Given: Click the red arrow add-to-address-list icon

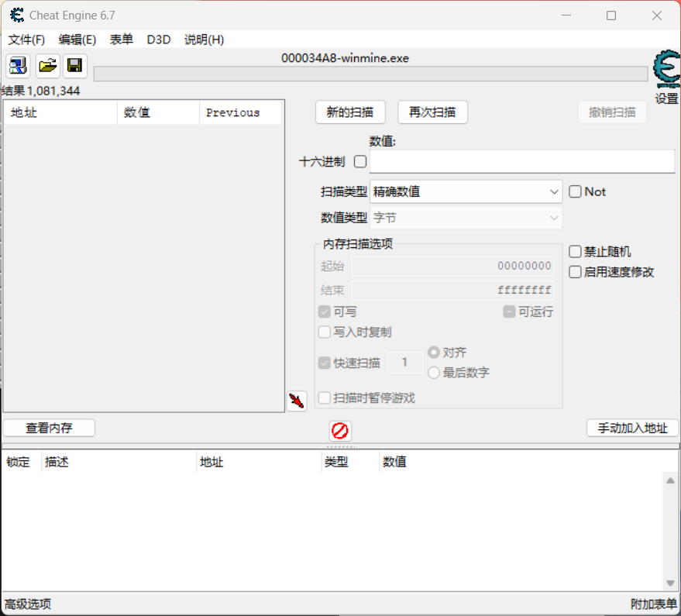Looking at the screenshot, I should pyautogui.click(x=297, y=401).
